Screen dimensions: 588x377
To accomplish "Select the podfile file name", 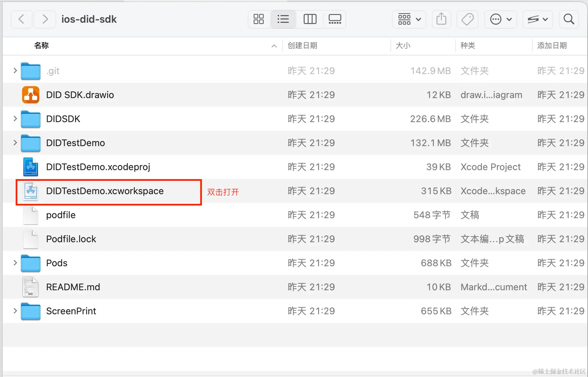I will coord(61,215).
